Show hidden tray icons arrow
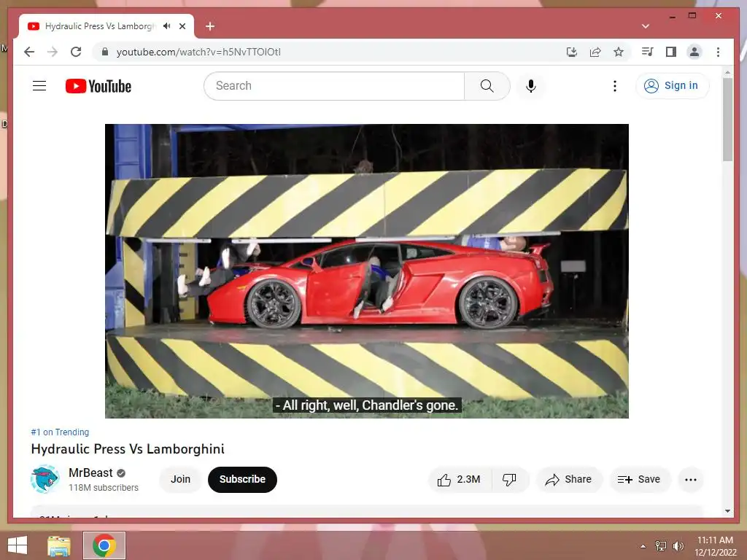The image size is (747, 560). (643, 546)
